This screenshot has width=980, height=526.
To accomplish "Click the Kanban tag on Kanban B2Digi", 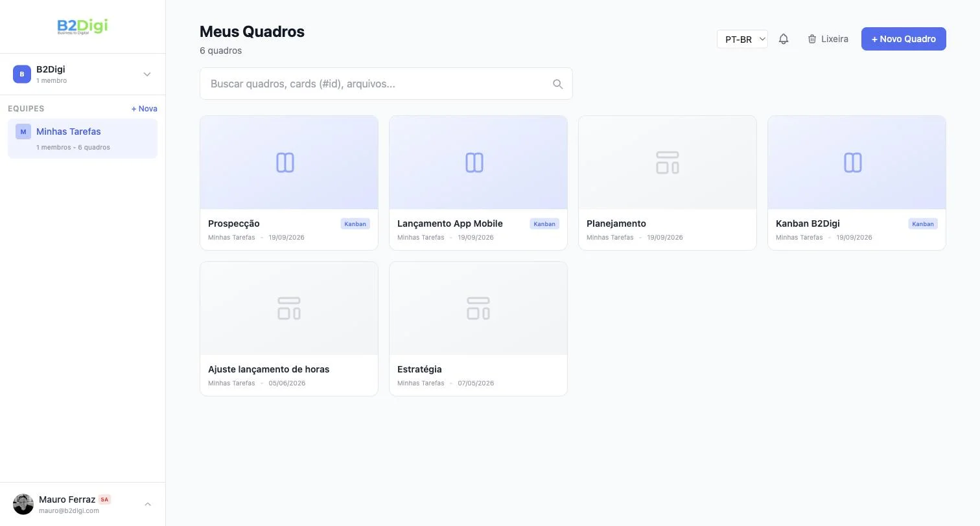I will point(923,224).
